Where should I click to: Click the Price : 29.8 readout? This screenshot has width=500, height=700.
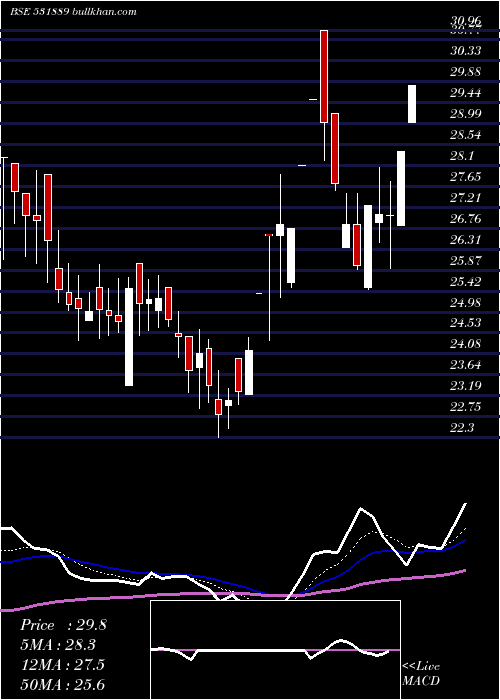point(63,625)
